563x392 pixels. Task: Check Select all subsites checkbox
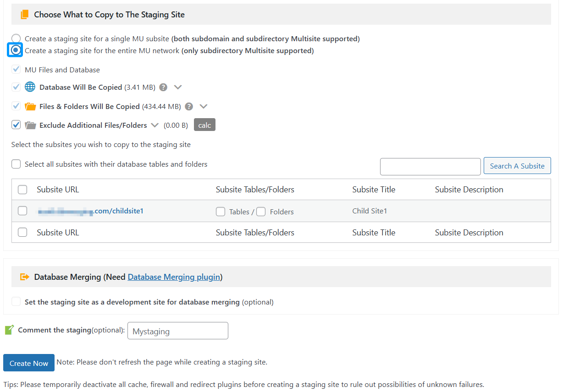click(16, 164)
